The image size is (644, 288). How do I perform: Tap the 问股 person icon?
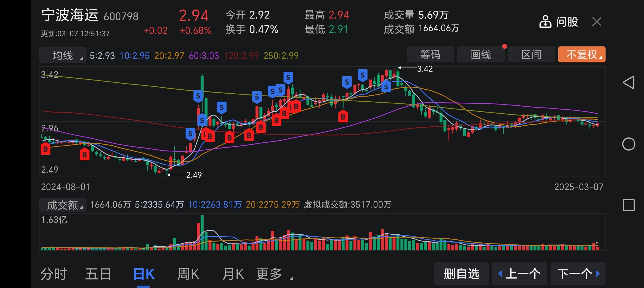[x=545, y=22]
